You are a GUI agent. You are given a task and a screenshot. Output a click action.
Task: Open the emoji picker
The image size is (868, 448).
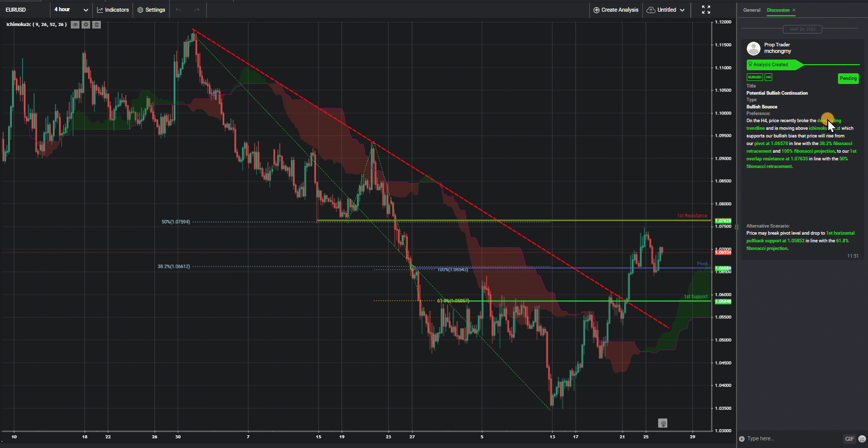pyautogui.click(x=862, y=439)
